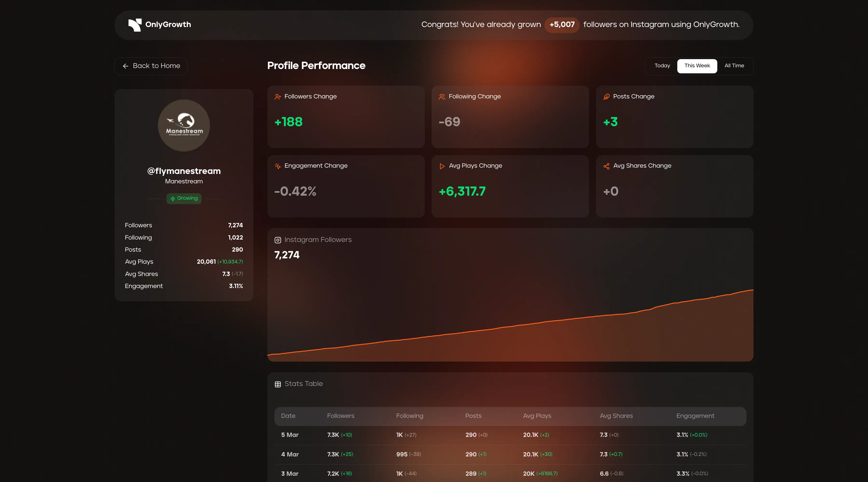Open the Profile Performance heading
868x482 pixels.
316,66
